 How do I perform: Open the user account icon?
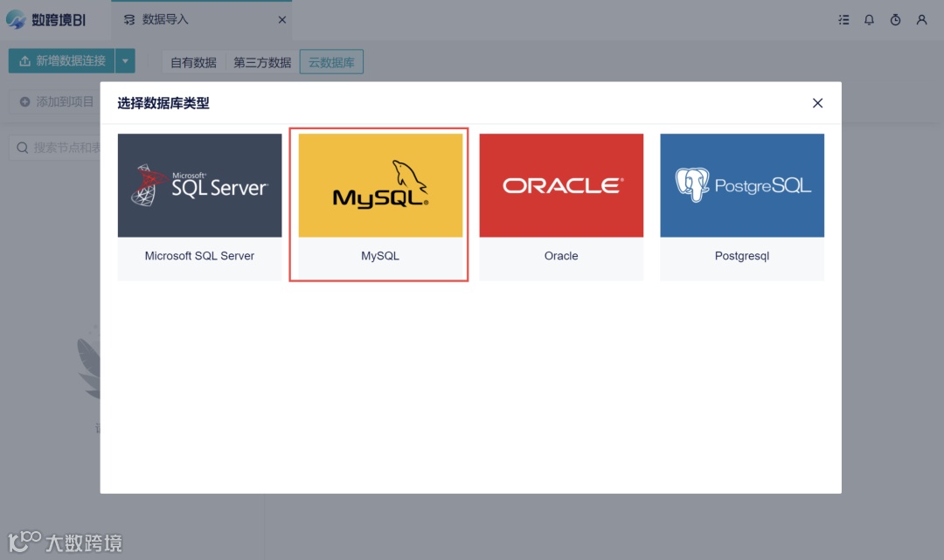pyautogui.click(x=921, y=20)
